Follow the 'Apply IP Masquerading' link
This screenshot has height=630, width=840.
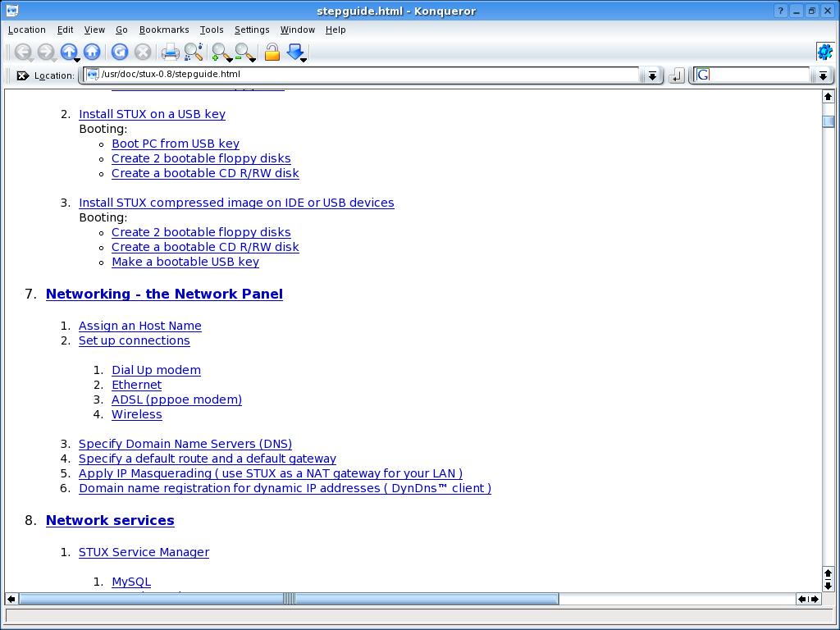pos(271,473)
